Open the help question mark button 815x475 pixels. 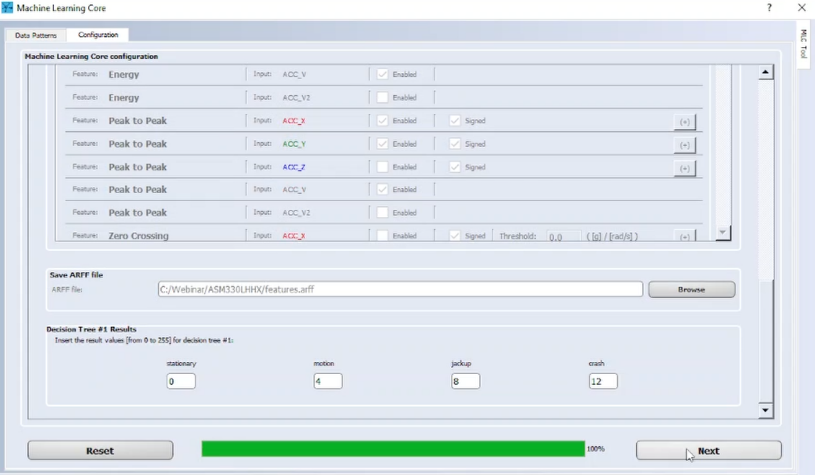click(769, 7)
